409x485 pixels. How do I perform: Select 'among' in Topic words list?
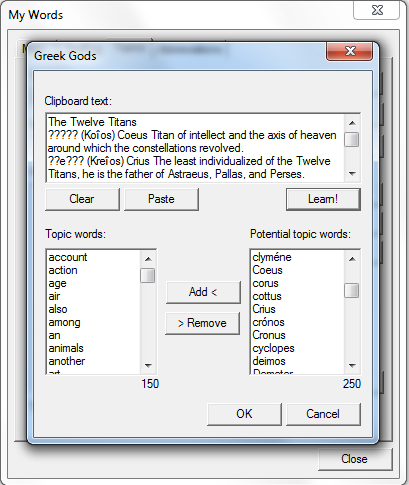(x=93, y=322)
